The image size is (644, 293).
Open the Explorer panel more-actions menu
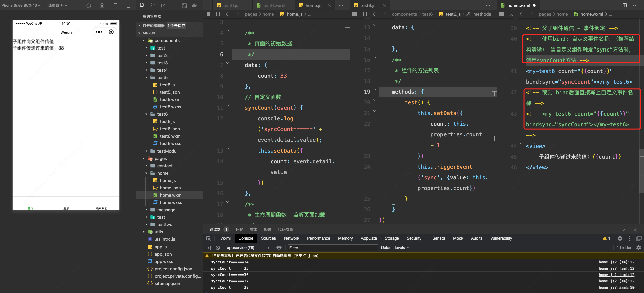[x=194, y=16]
